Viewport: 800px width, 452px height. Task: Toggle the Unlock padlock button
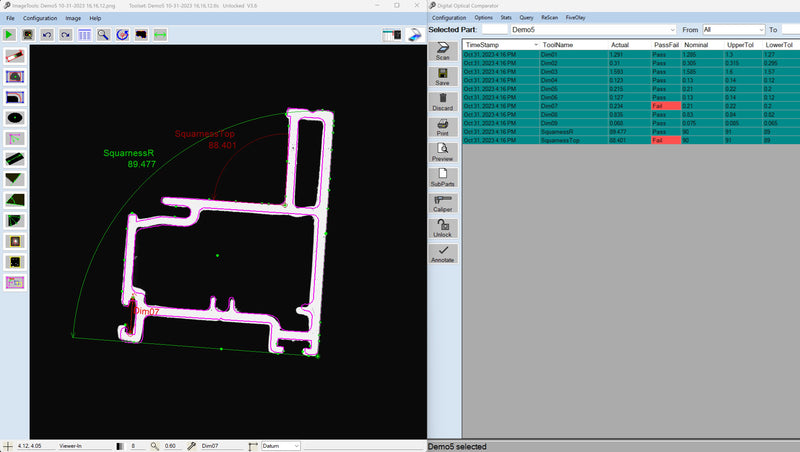[442, 229]
